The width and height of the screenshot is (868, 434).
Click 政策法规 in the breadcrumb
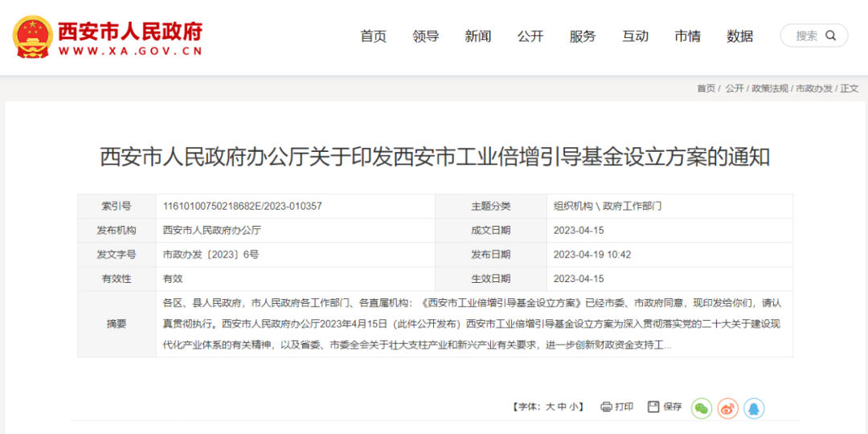point(769,88)
